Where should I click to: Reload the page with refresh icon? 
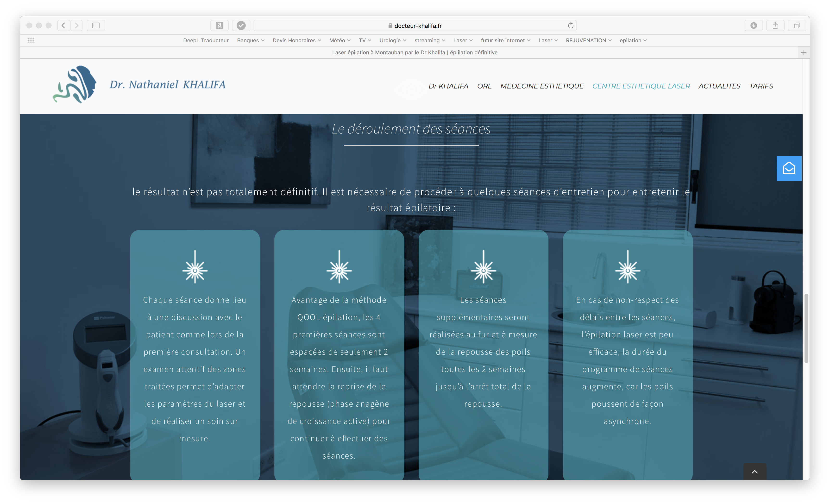pyautogui.click(x=570, y=25)
